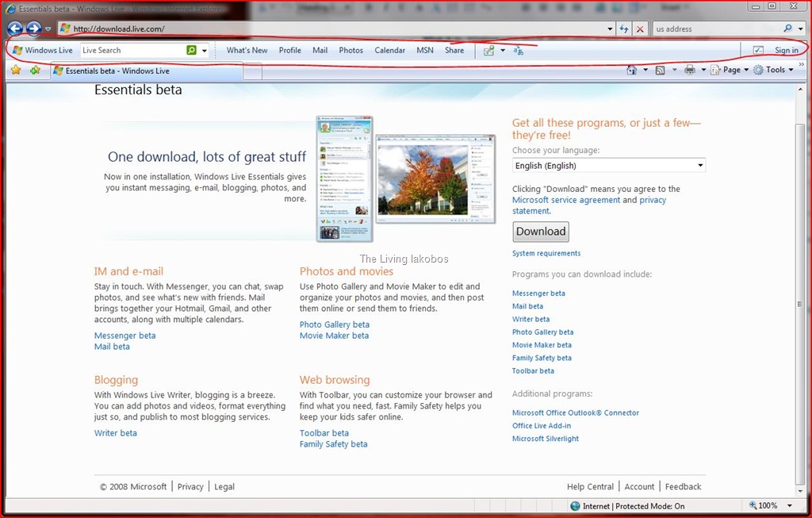Click the translate icon on Live toolbar

[x=519, y=51]
